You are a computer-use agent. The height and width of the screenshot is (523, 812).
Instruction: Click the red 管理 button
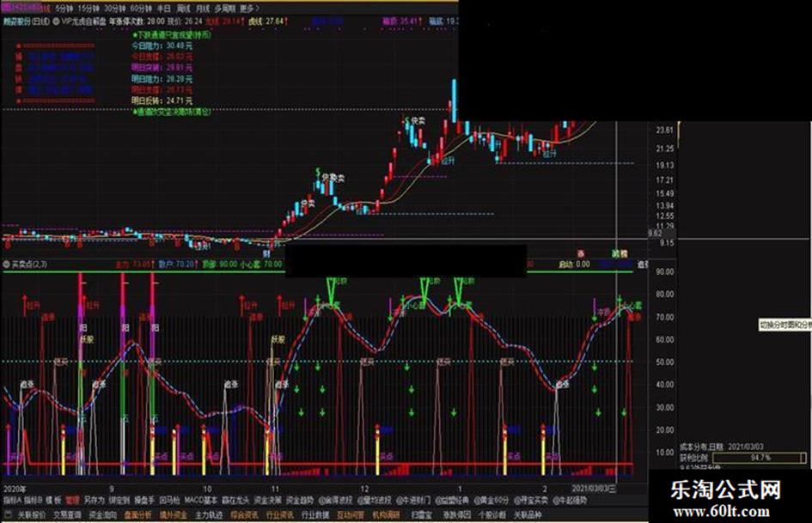(x=72, y=500)
